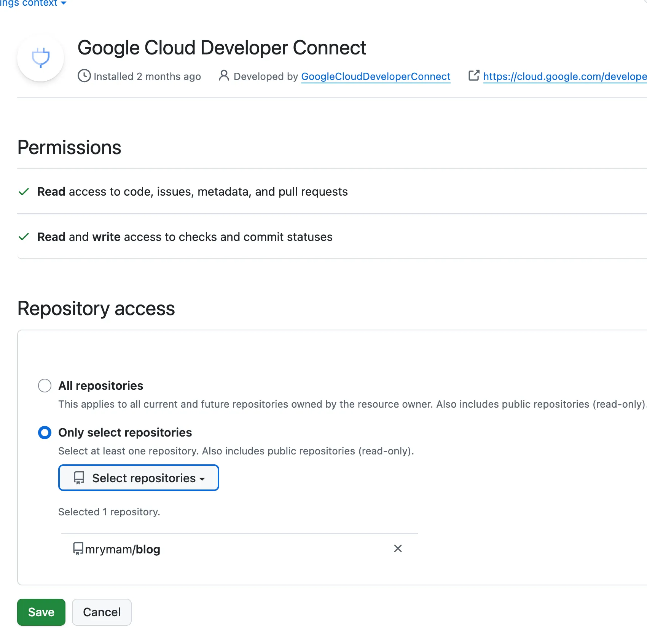
Task: Select the All repositories radio button
Action: (45, 385)
